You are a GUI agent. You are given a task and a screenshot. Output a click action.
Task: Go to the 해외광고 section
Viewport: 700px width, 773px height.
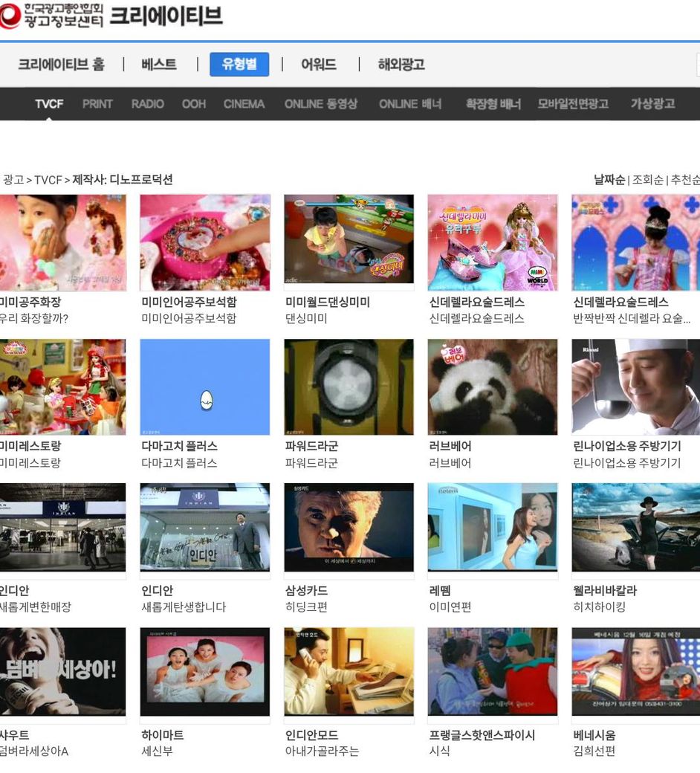click(401, 64)
